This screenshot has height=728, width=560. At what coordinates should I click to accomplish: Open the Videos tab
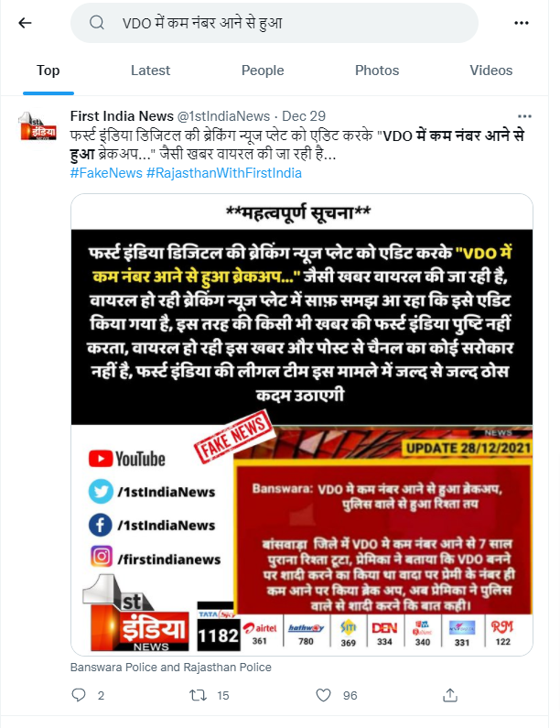click(x=490, y=71)
